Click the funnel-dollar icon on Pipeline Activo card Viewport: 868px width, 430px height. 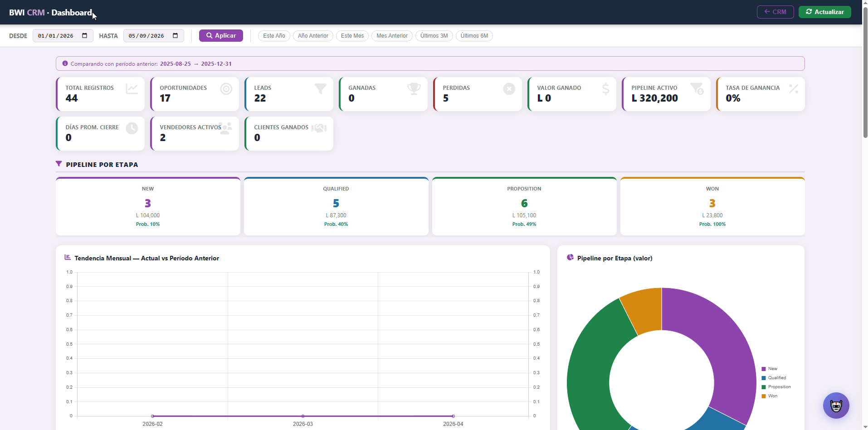697,88
